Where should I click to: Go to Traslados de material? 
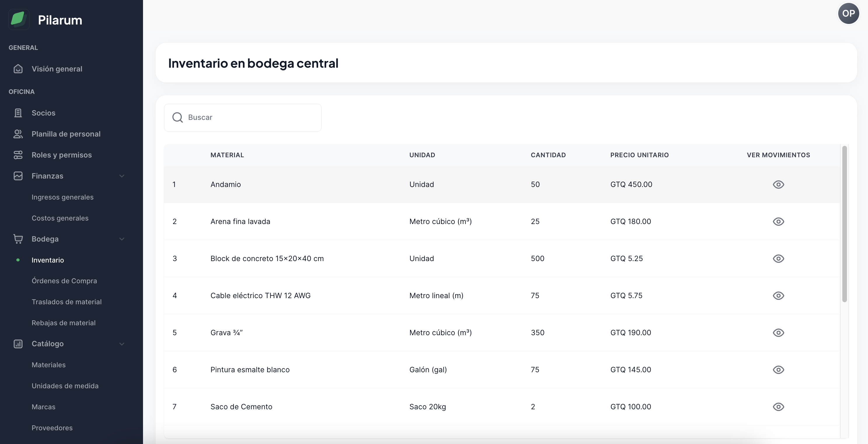tap(67, 302)
